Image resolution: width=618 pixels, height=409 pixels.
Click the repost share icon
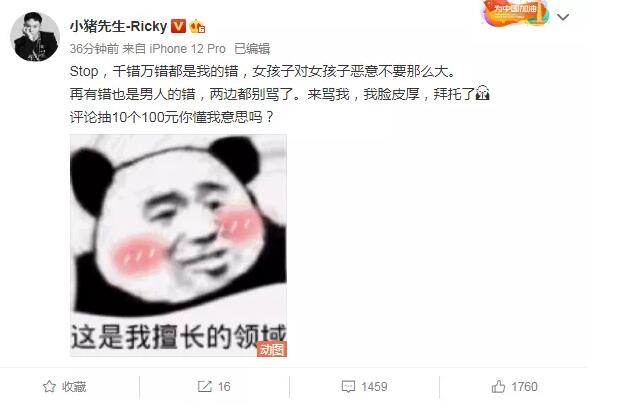(205, 387)
